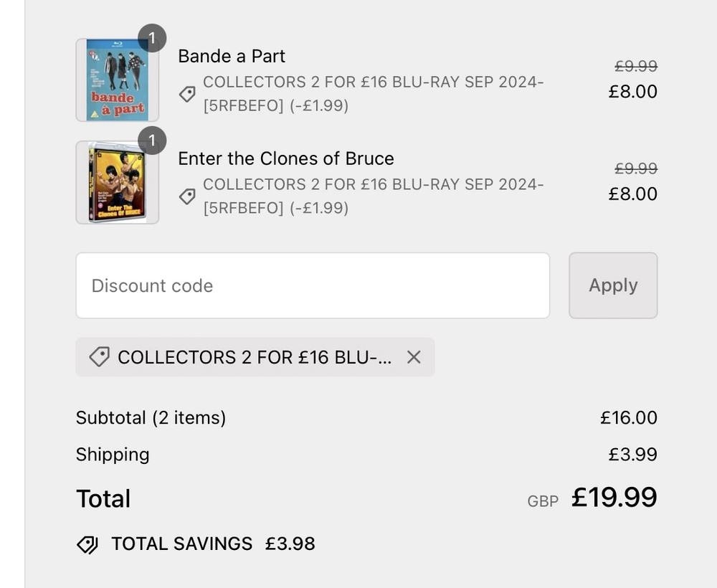Click the Subtotal (2 items) label
Screen dimensions: 717x588
click(151, 418)
